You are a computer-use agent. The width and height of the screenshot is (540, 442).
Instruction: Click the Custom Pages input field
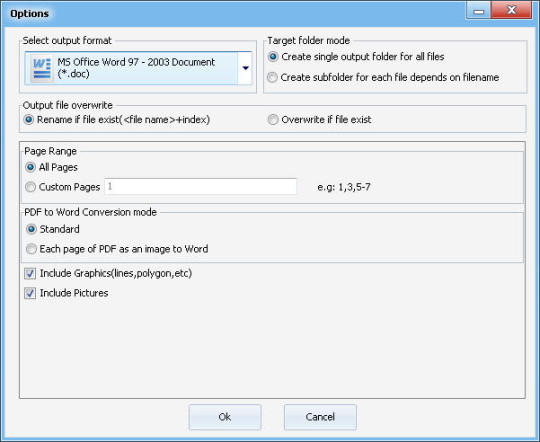pos(200,186)
